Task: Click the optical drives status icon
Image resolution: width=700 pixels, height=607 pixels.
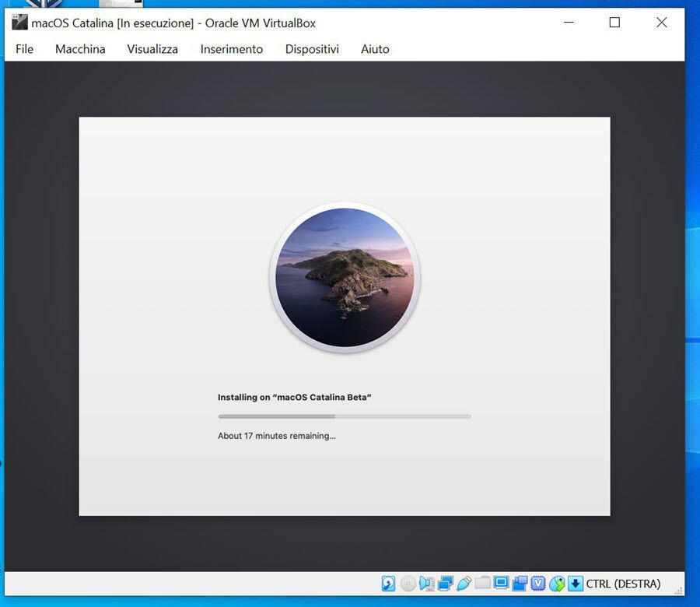Action: click(x=408, y=584)
